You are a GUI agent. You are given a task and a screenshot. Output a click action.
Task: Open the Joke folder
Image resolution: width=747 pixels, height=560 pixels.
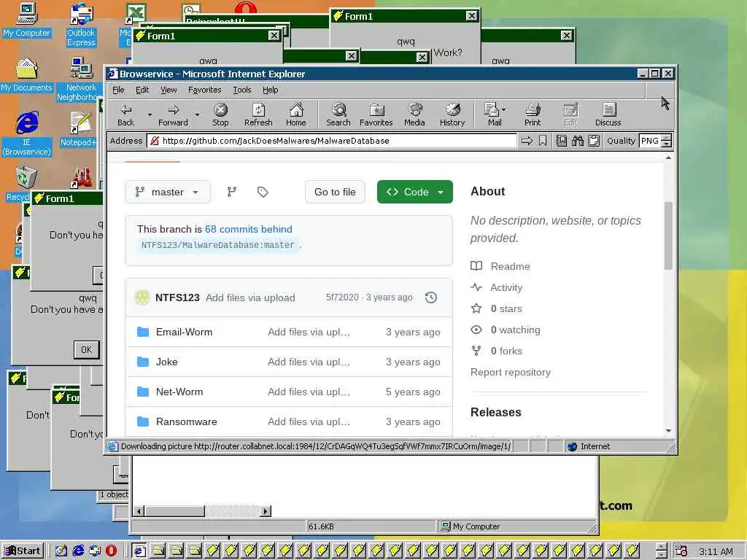point(167,362)
